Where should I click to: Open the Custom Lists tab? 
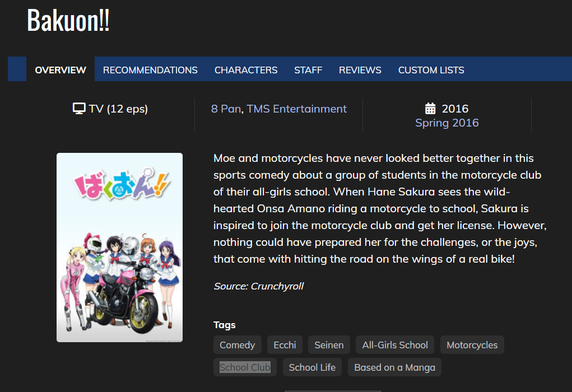431,69
